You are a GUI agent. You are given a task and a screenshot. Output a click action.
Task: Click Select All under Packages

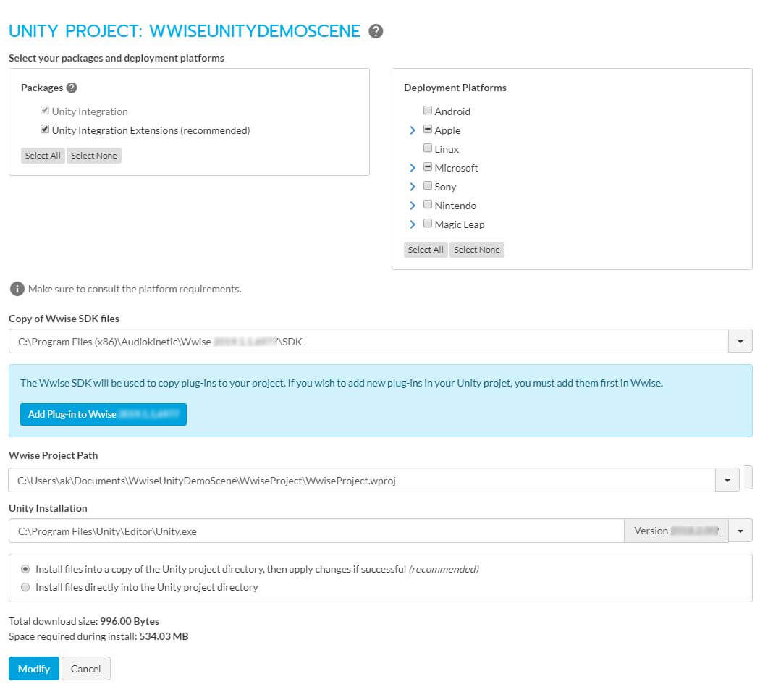click(43, 156)
